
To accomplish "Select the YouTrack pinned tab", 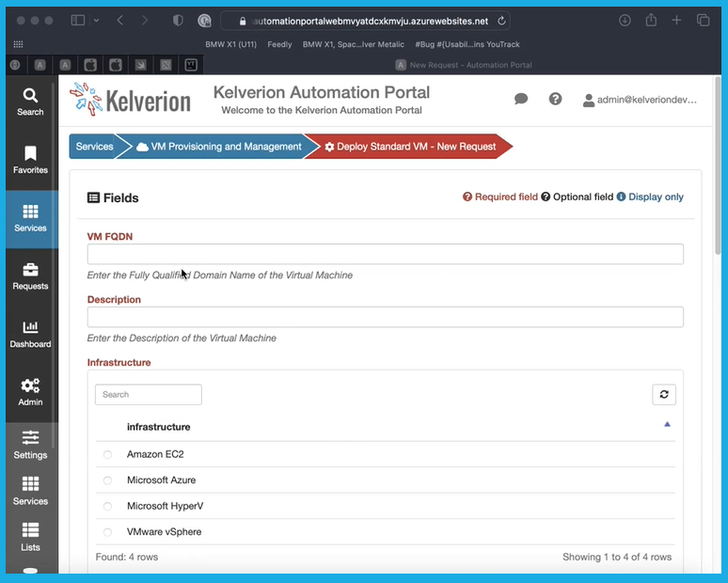I will pyautogui.click(x=191, y=65).
